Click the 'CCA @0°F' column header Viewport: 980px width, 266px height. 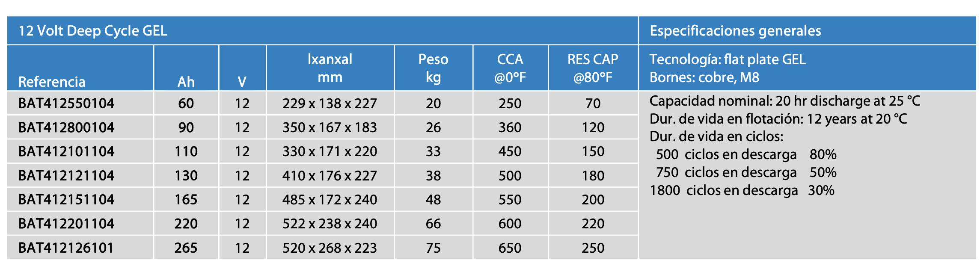[x=510, y=68]
